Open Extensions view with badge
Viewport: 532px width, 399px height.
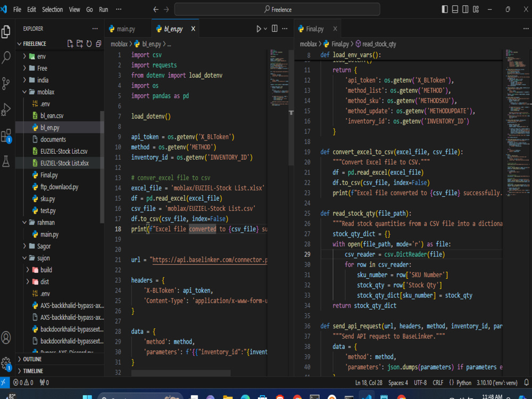(6, 136)
